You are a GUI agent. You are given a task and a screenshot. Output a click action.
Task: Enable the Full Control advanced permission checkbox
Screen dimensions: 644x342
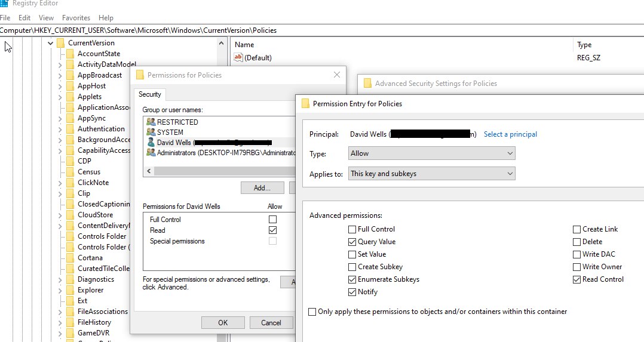[x=352, y=229]
